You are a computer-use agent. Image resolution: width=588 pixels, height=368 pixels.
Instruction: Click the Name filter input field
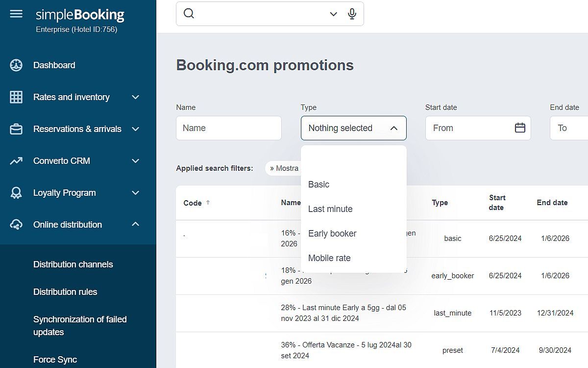click(x=229, y=128)
